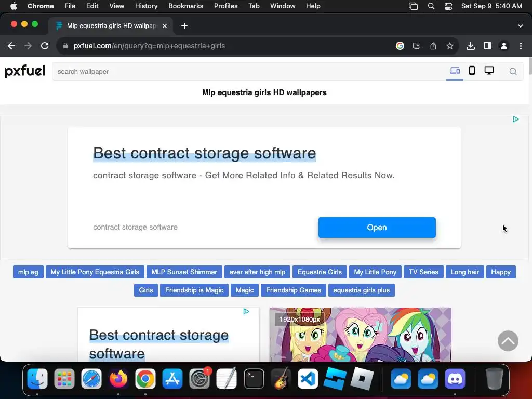Click the 'MLP Sunset Shimmer' tag

point(184,272)
